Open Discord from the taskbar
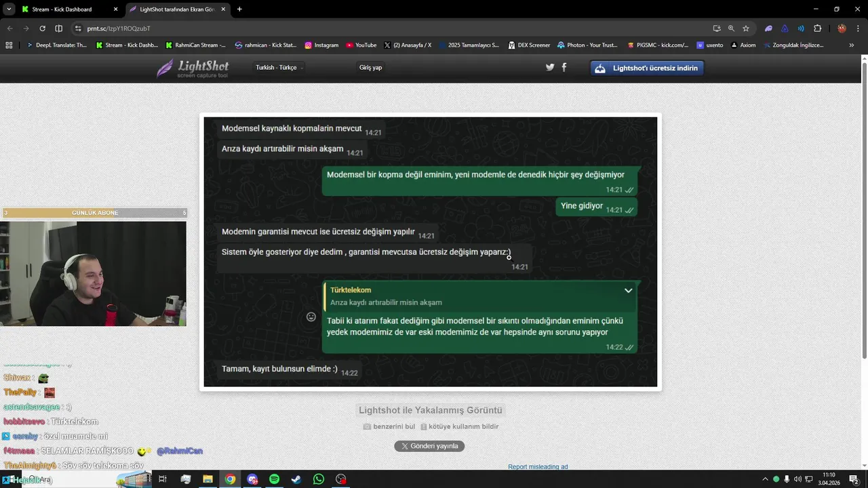The width and height of the screenshot is (868, 488). click(252, 479)
